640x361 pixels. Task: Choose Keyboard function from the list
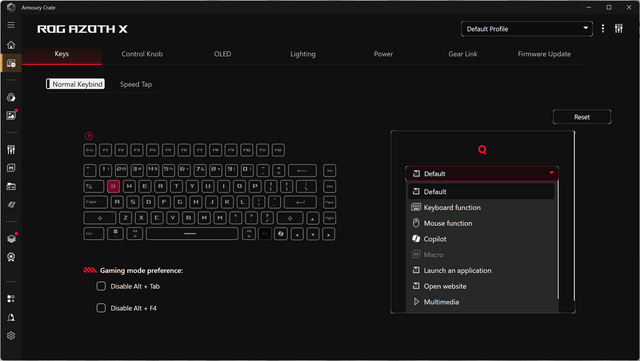pyautogui.click(x=482, y=207)
